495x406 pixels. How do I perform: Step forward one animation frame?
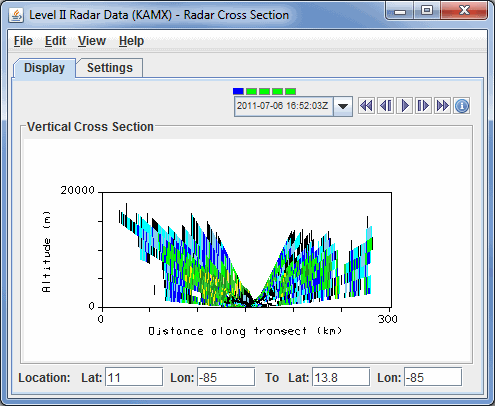pos(423,106)
